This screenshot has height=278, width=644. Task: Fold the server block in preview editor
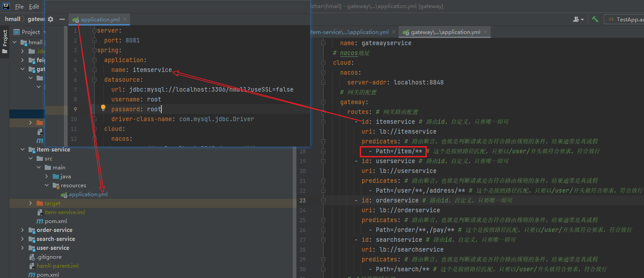(x=94, y=31)
